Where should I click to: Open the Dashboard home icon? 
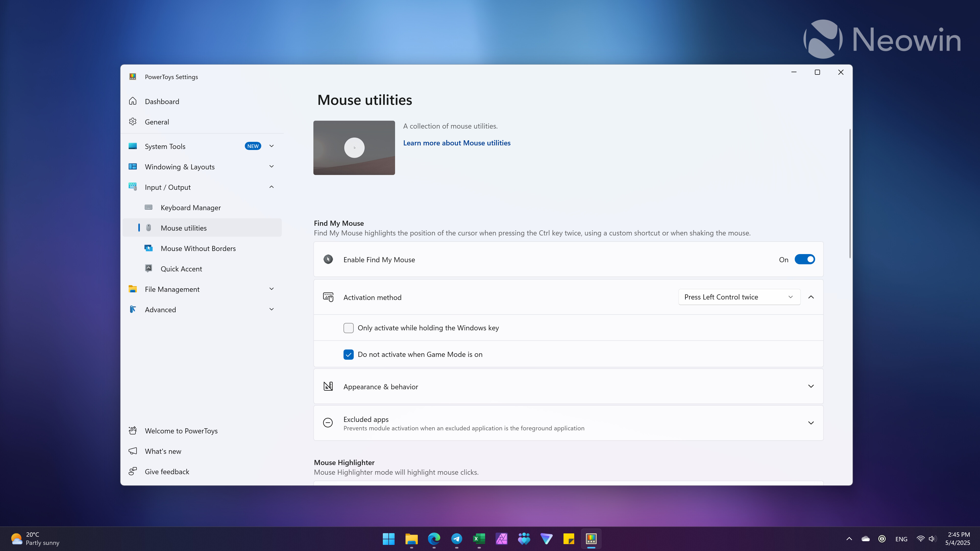click(x=132, y=101)
